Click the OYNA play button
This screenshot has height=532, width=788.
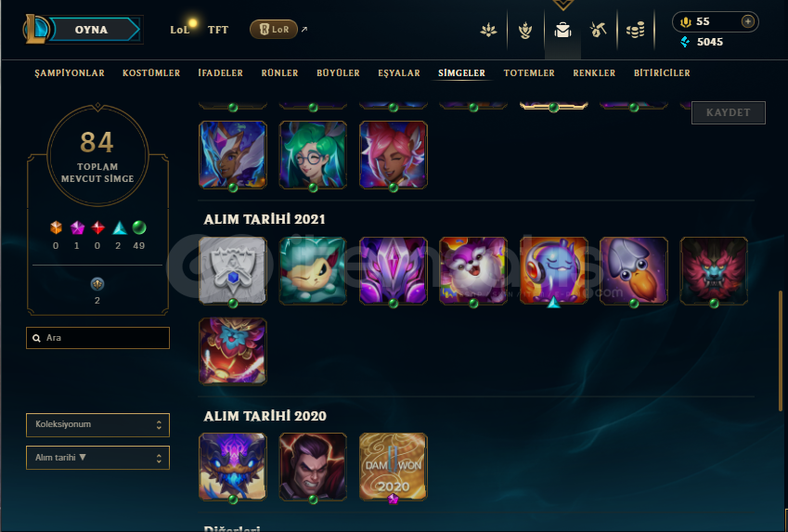click(94, 29)
